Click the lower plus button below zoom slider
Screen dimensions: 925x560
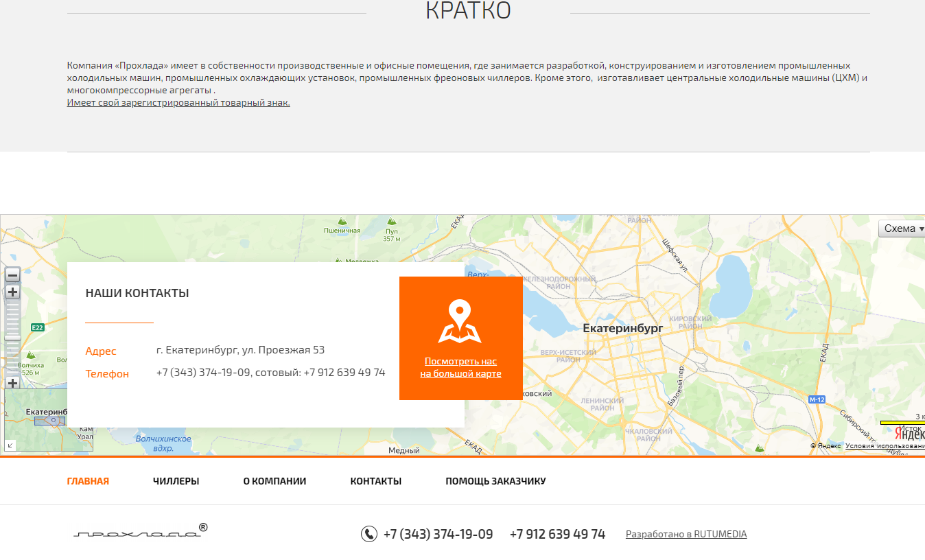tap(12, 383)
